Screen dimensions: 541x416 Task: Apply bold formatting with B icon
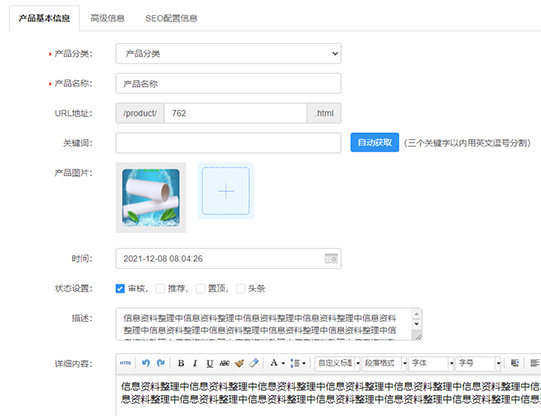point(181,363)
